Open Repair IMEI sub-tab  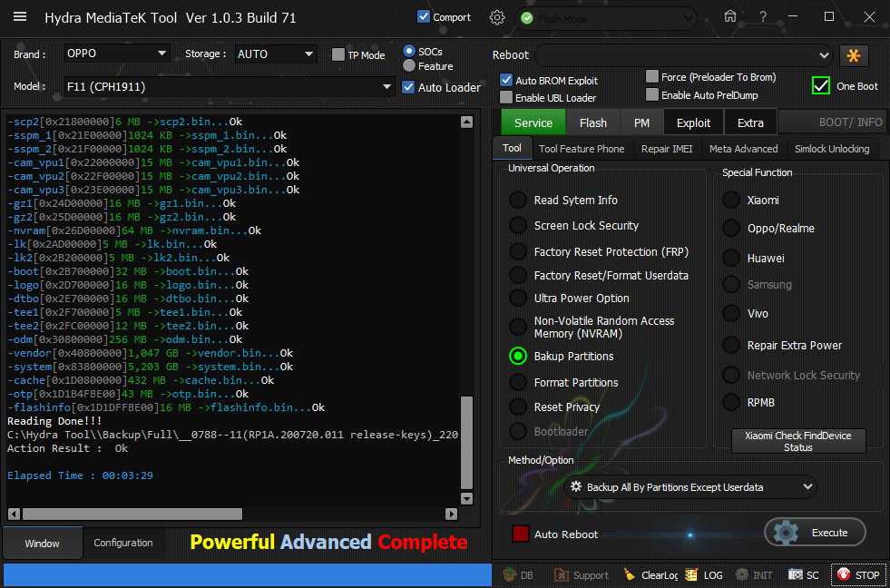pos(667,149)
